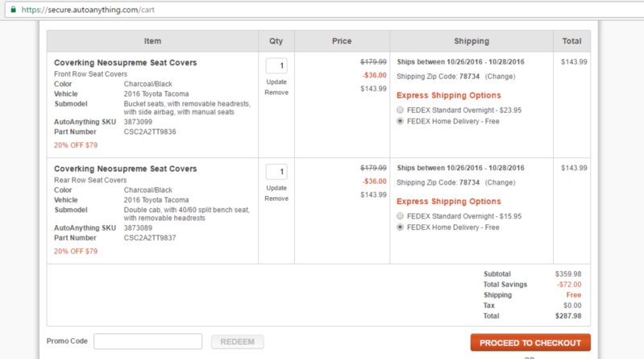Click quantity field for Front Row Seat Covers
The height and width of the screenshot is (359, 644).
(276, 66)
